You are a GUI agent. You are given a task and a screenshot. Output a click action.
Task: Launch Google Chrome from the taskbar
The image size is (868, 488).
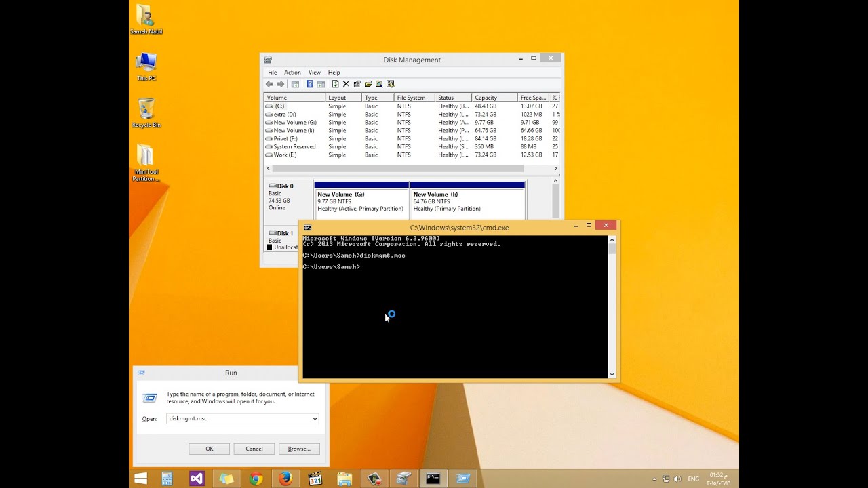(x=256, y=479)
